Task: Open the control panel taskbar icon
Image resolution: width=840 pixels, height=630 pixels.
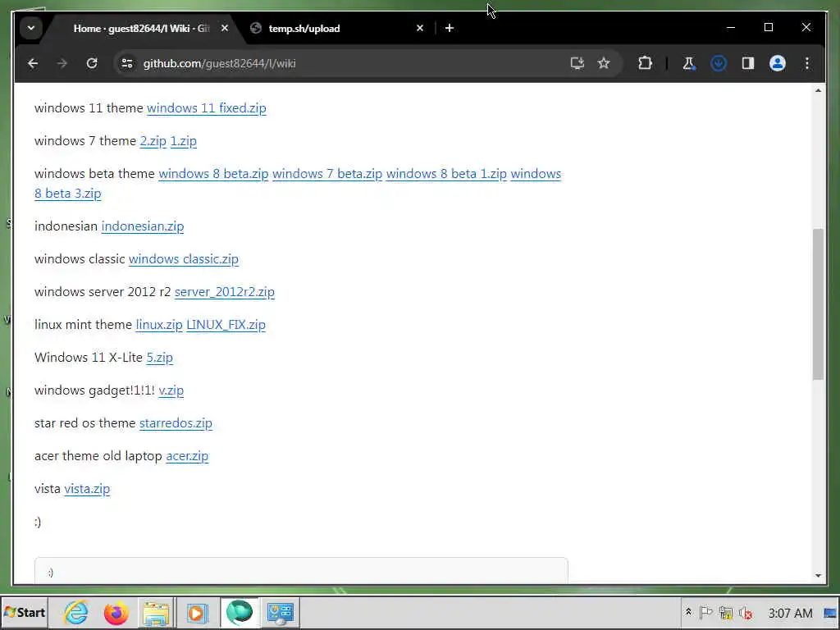Action: pyautogui.click(x=281, y=612)
